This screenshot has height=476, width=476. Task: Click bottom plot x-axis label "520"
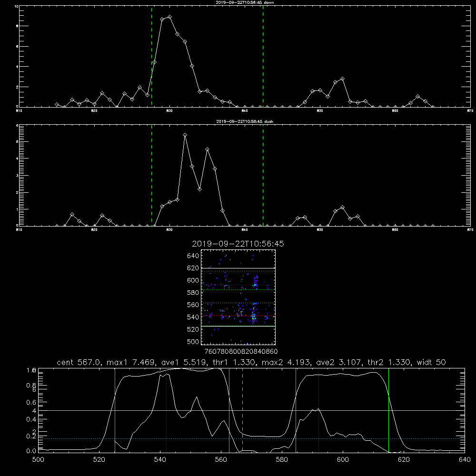(99, 460)
